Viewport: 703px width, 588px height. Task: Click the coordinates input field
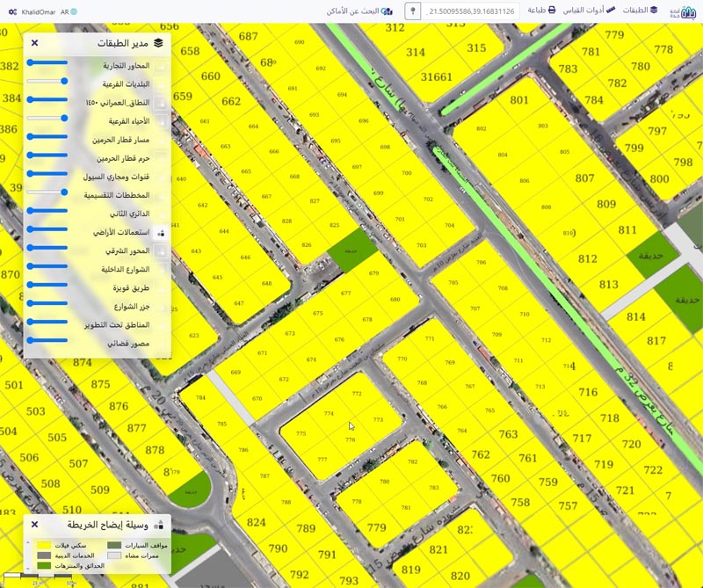[470, 11]
